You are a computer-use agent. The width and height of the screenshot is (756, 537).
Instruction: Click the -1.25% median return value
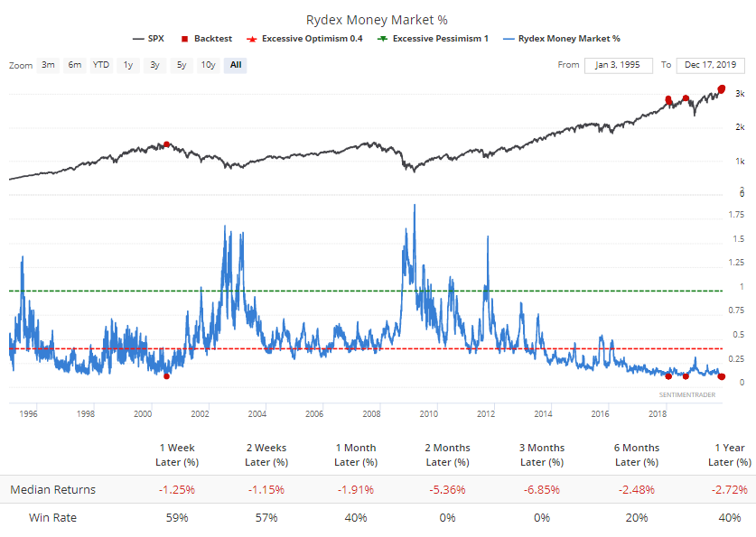177,490
